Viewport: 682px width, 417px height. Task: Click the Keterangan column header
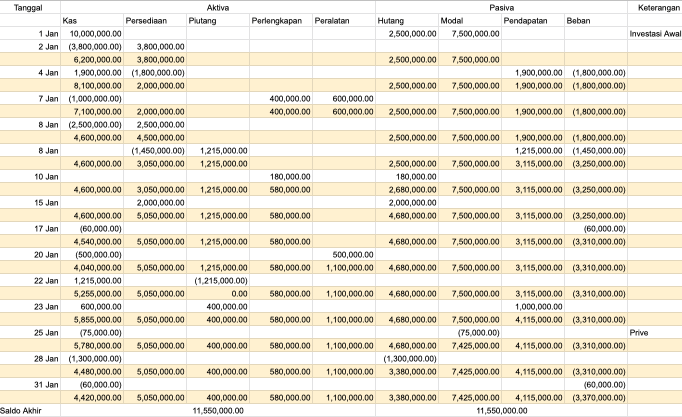[654, 7]
